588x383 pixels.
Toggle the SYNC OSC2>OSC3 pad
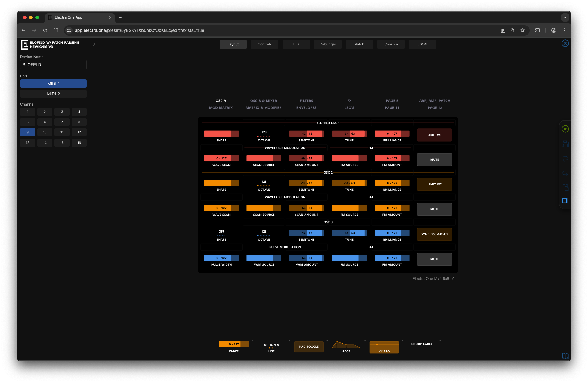pos(434,234)
